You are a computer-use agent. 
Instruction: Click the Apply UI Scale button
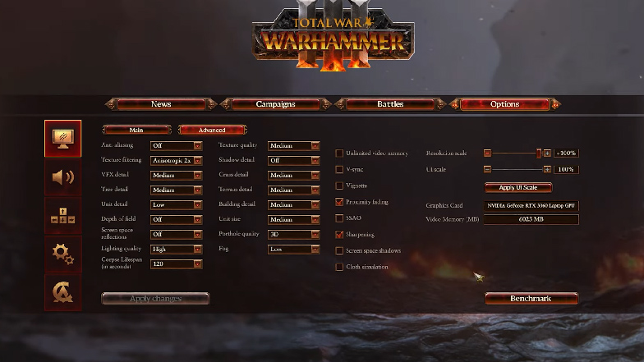click(x=517, y=187)
